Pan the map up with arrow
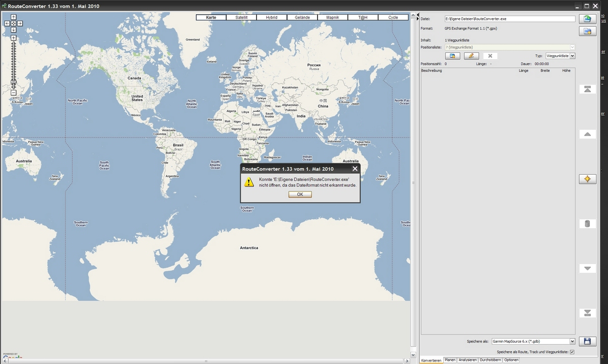The width and height of the screenshot is (608, 364). tap(14, 17)
